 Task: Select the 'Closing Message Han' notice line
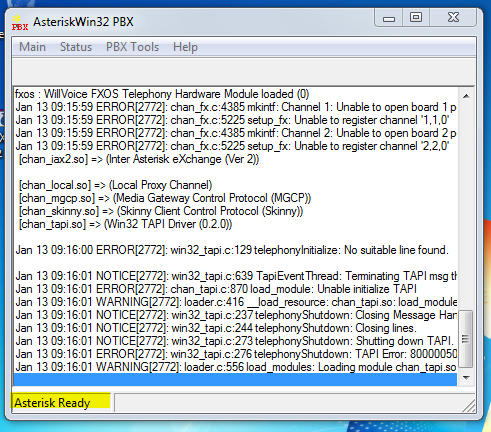pyautogui.click(x=236, y=315)
